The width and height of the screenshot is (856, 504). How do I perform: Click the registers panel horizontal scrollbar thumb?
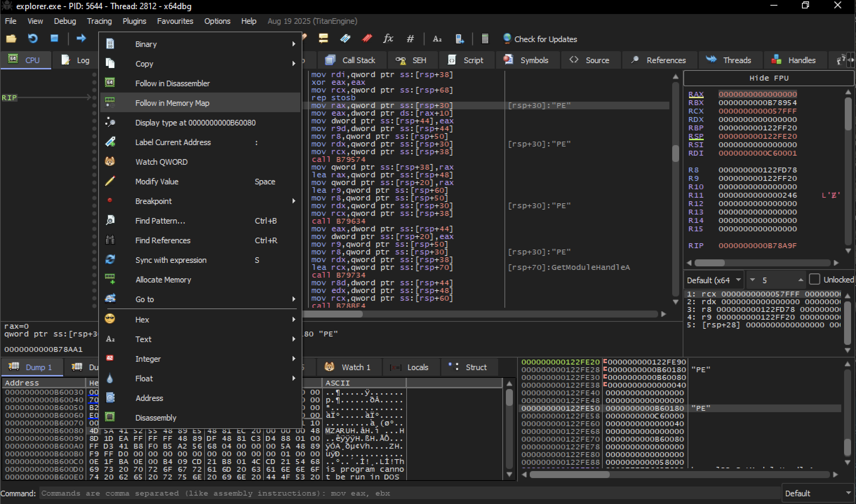tap(709, 263)
